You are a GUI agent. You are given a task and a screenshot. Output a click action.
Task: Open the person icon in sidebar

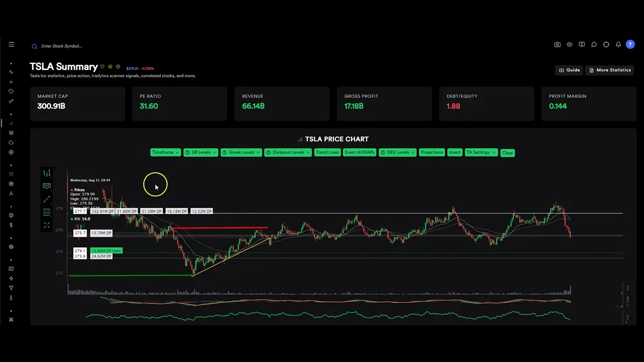coord(11,194)
